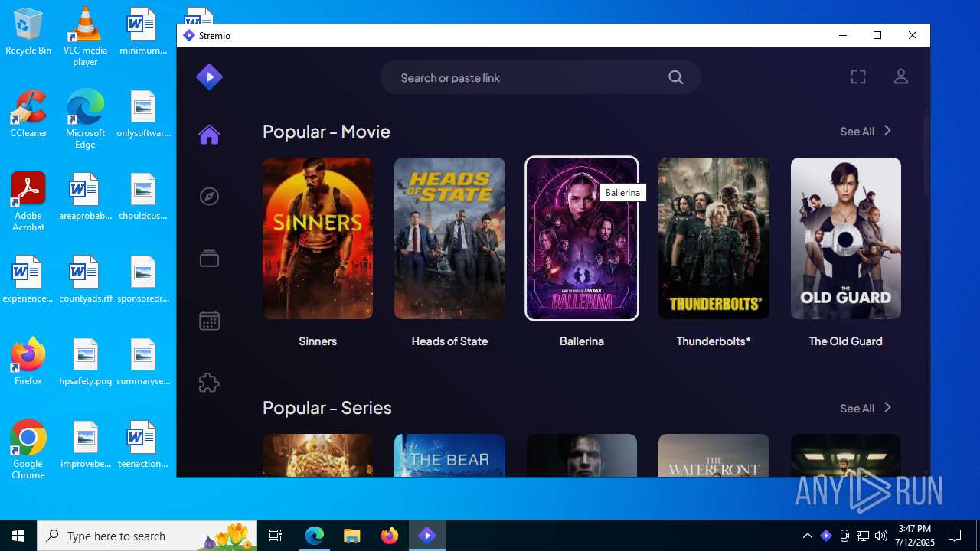This screenshot has width=980, height=551.
Task: Open The Old Guard poster
Action: 846,238
